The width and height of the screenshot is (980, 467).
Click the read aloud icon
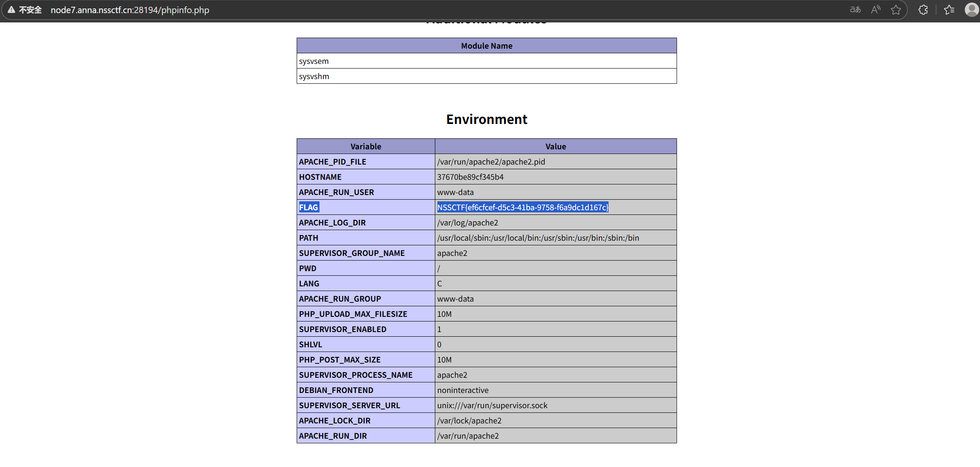click(x=876, y=10)
